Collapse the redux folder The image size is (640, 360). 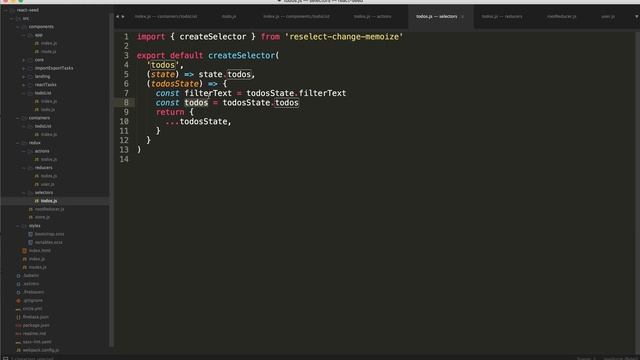tap(18, 143)
